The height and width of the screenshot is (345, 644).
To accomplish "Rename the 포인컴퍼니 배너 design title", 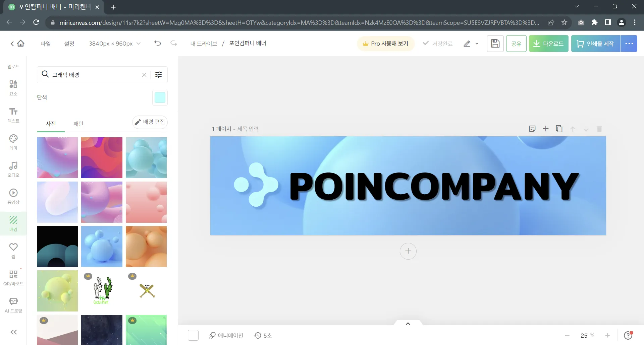I will pos(248,43).
